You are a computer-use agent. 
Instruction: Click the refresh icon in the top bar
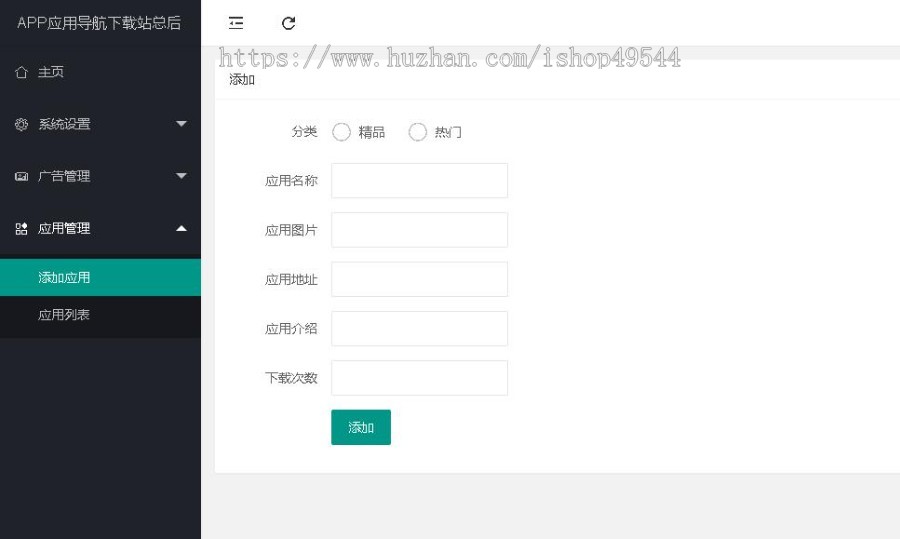coord(289,23)
